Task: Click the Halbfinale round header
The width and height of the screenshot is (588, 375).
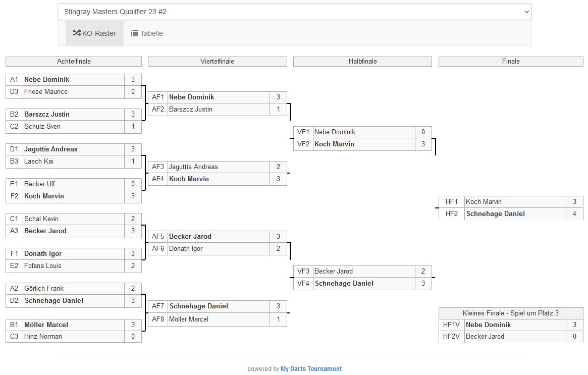Action: (x=362, y=62)
